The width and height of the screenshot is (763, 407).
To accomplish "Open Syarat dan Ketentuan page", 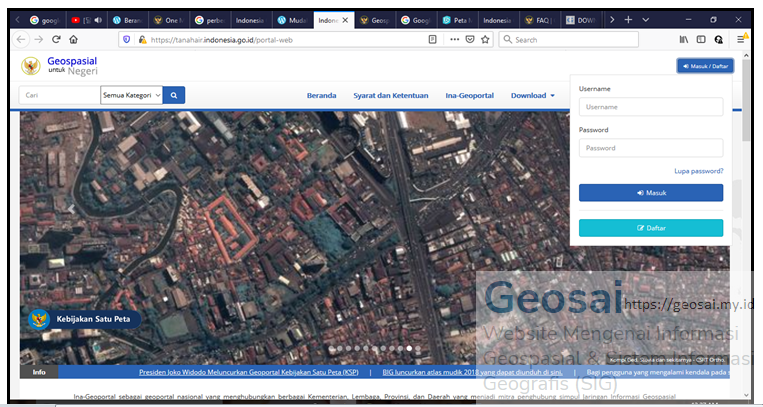I will tap(391, 95).
